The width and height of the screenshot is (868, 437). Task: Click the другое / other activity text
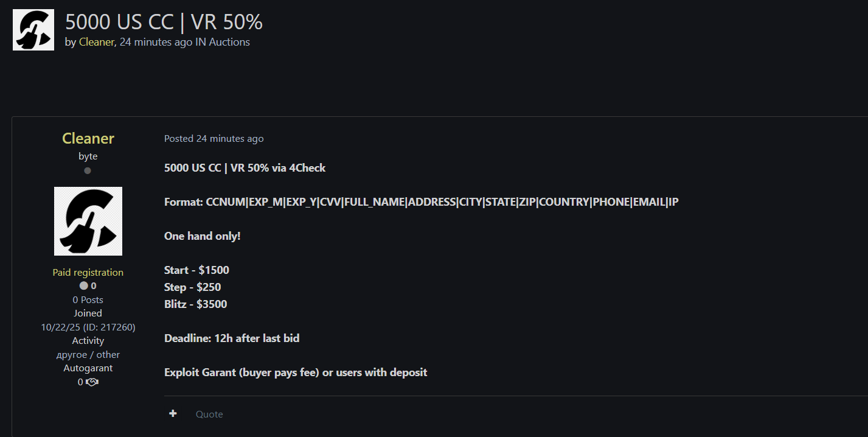88,355
